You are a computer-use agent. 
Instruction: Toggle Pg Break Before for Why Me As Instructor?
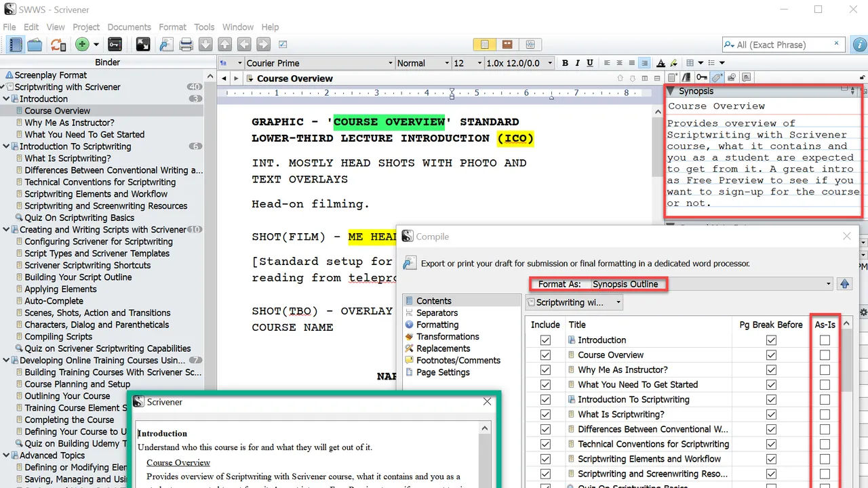[x=771, y=369]
